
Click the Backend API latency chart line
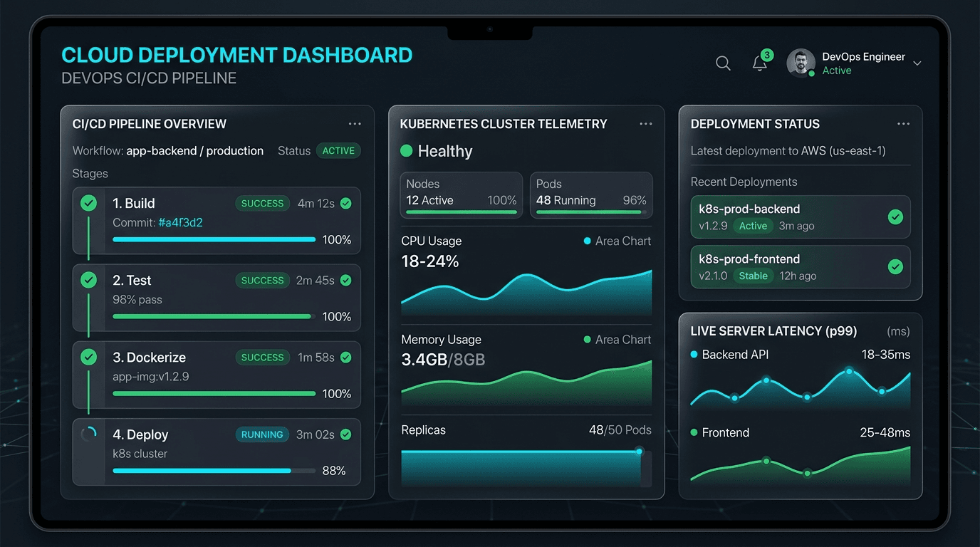tap(801, 387)
